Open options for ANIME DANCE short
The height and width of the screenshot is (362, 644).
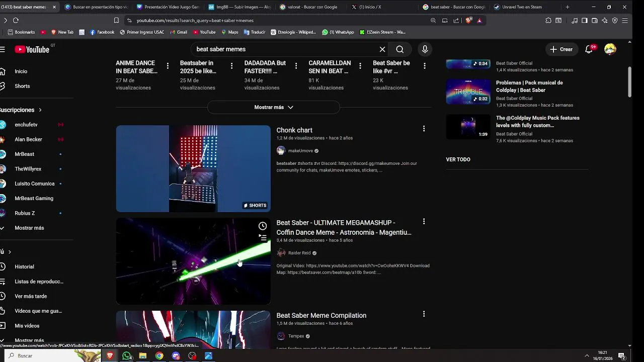168,66
